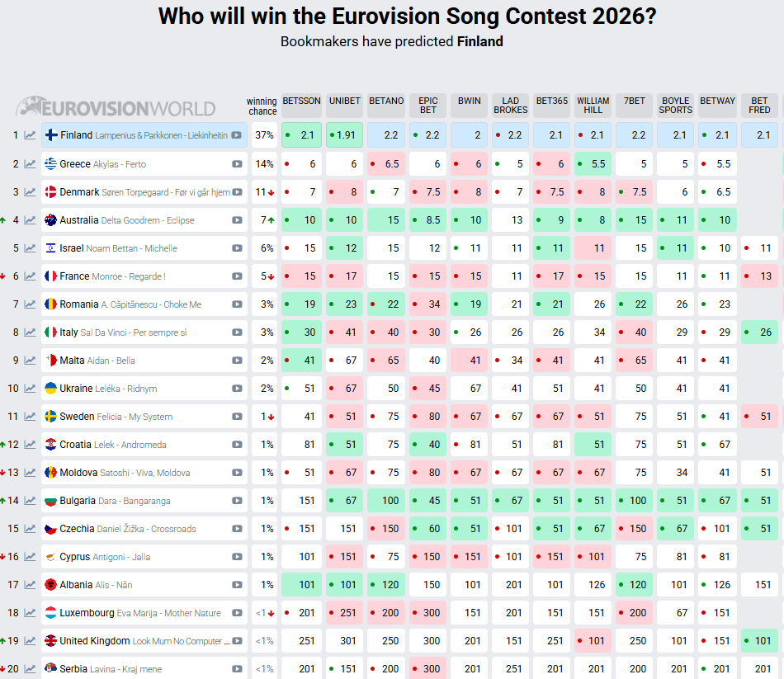The image size is (784, 679).
Task: Open the trend chart icon for Sweden
Action: click(30, 417)
